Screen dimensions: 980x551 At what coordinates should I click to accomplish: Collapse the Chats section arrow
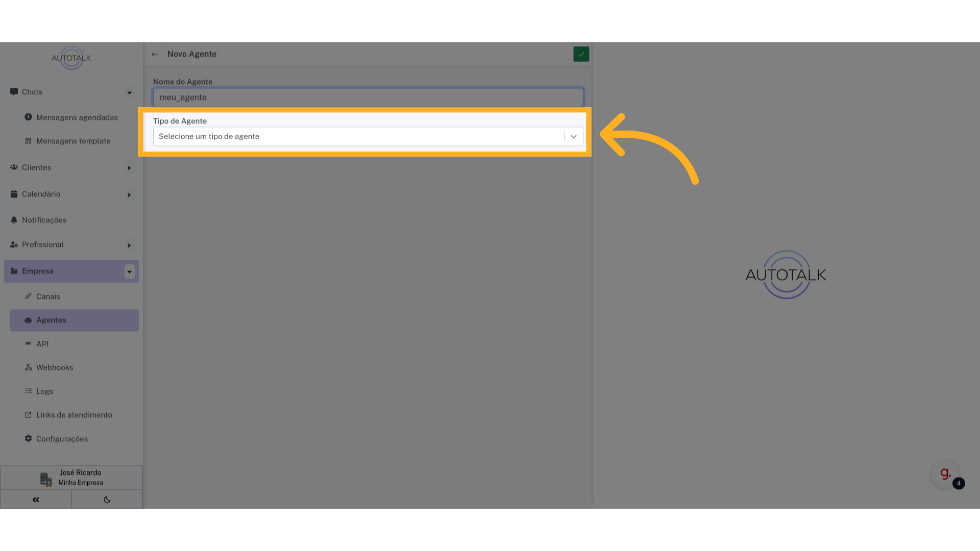pyautogui.click(x=130, y=92)
